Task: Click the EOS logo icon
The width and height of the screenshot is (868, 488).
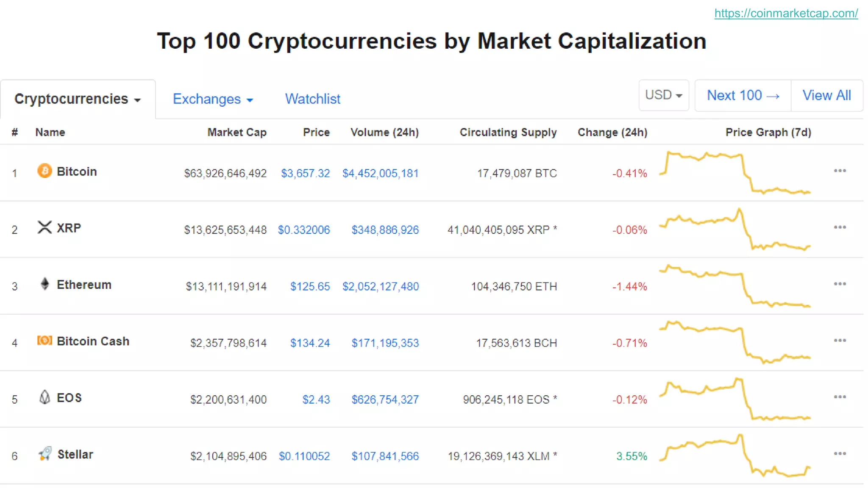Action: coord(45,397)
